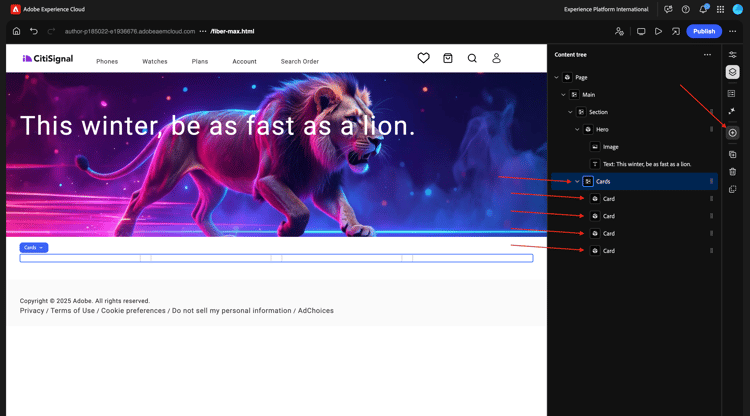Open Cookie preferences footer link
The height and width of the screenshot is (416, 750).
(x=133, y=310)
